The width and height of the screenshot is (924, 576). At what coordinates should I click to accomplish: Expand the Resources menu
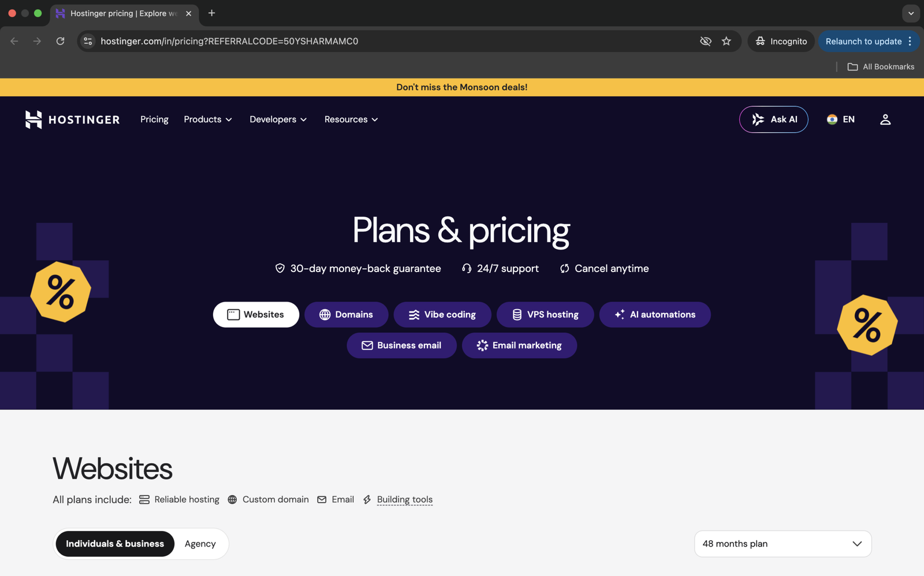pos(351,120)
